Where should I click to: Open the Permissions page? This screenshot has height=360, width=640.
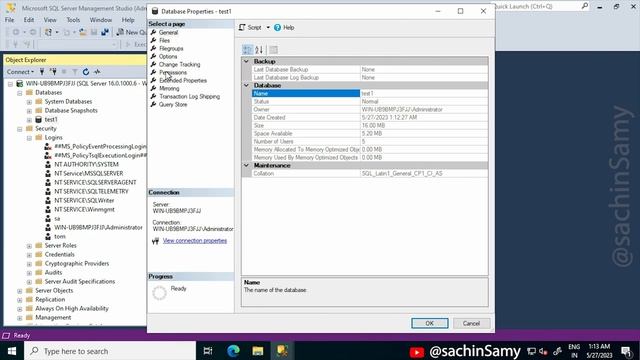point(173,72)
